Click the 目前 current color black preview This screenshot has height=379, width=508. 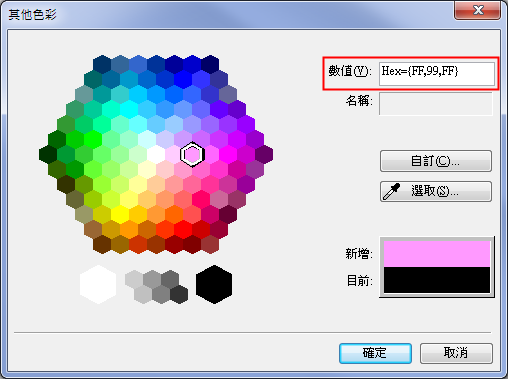pos(437,280)
